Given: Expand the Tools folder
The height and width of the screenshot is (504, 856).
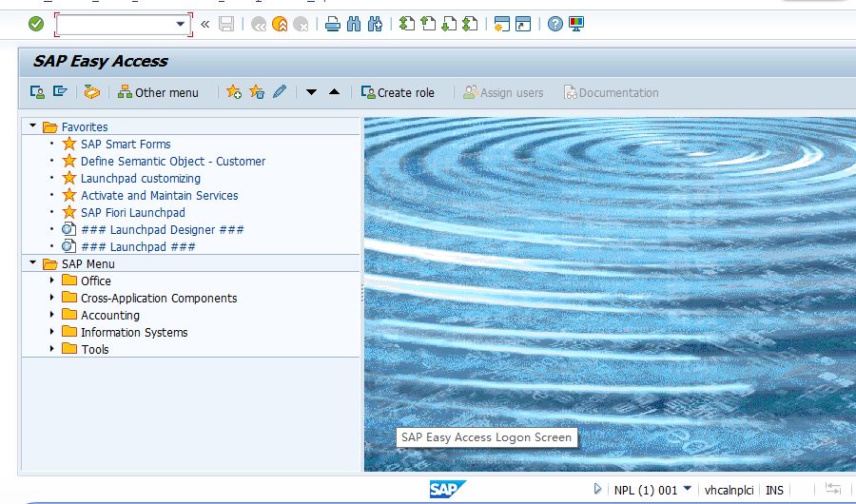Looking at the screenshot, I should (x=52, y=348).
